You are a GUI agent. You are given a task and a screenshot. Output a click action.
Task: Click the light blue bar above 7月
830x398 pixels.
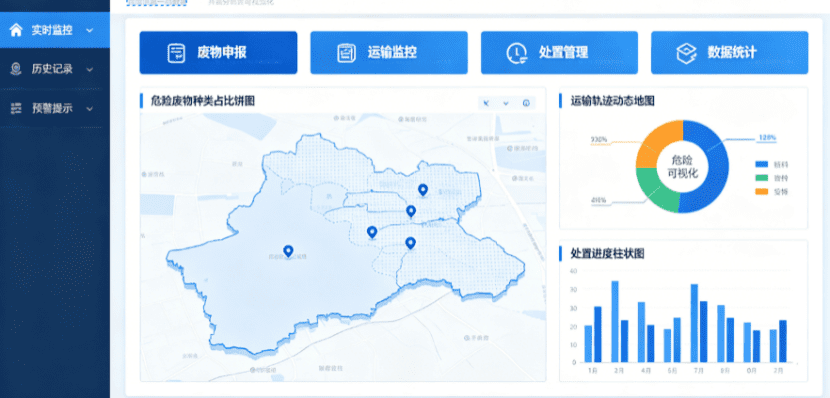pos(694,323)
